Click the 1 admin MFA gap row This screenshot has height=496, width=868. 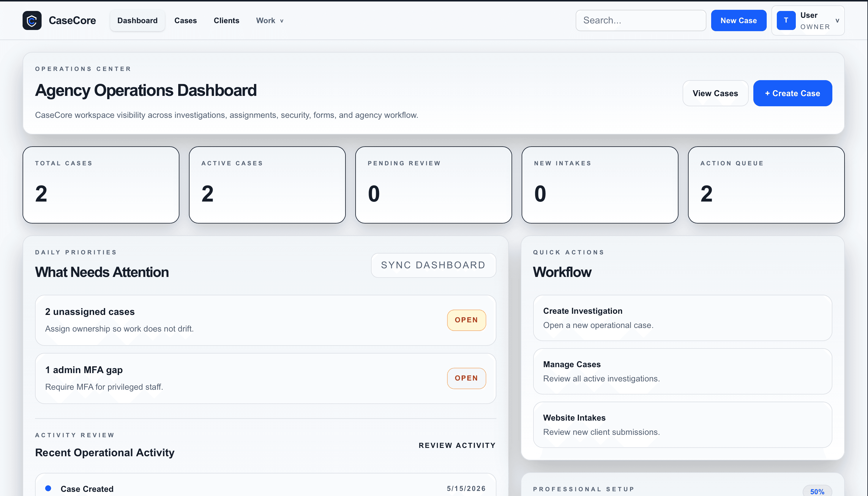pos(266,378)
